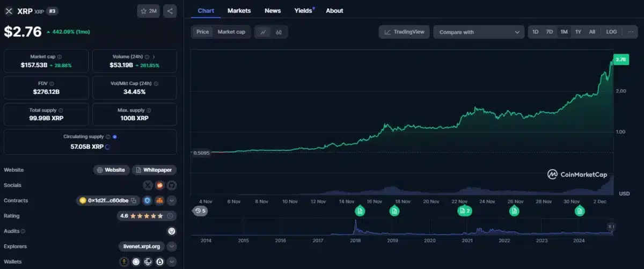Open the Audits info icon
Viewport: 644px width, 269px height.
(23, 231)
